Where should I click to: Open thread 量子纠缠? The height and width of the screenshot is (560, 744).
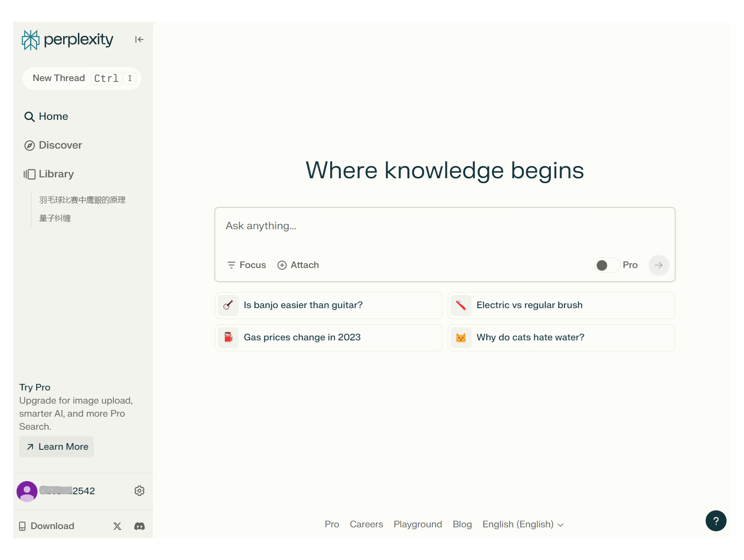(x=55, y=218)
